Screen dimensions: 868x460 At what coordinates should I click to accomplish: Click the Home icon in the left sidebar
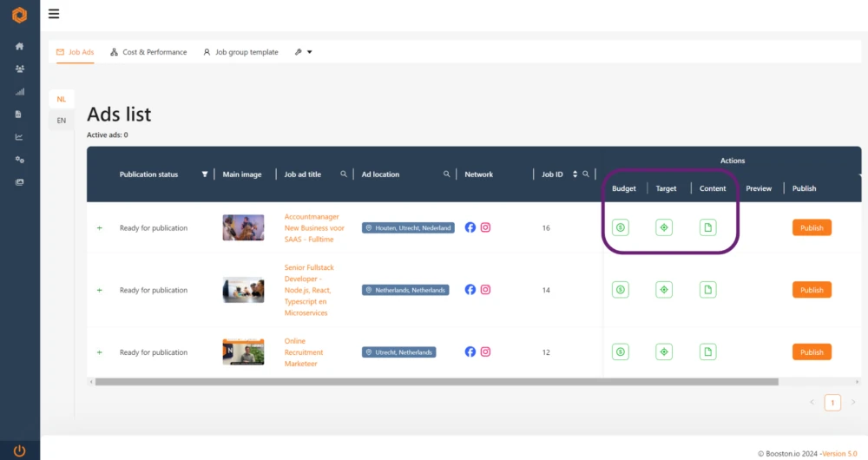coord(19,46)
